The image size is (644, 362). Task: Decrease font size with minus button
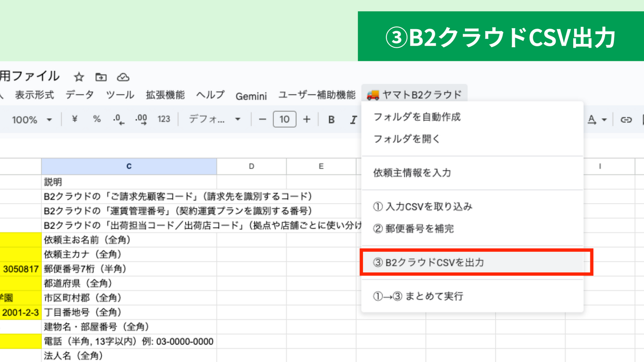pyautogui.click(x=262, y=119)
